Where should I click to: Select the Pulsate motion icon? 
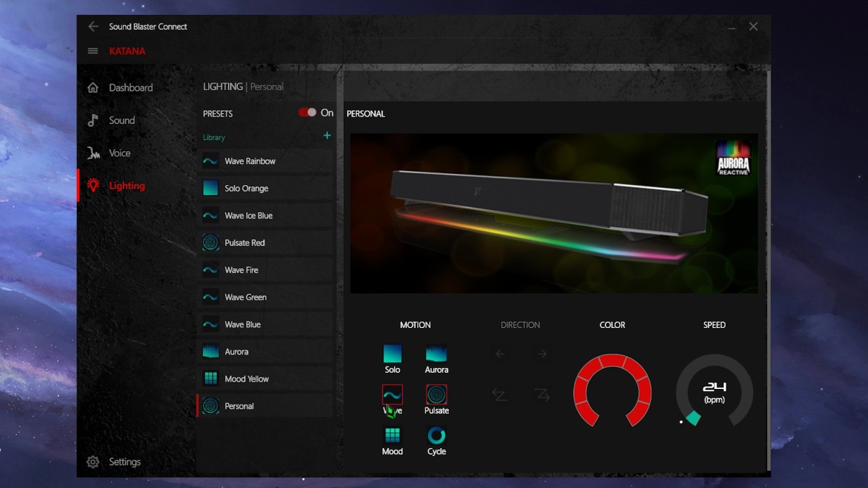pyautogui.click(x=436, y=394)
